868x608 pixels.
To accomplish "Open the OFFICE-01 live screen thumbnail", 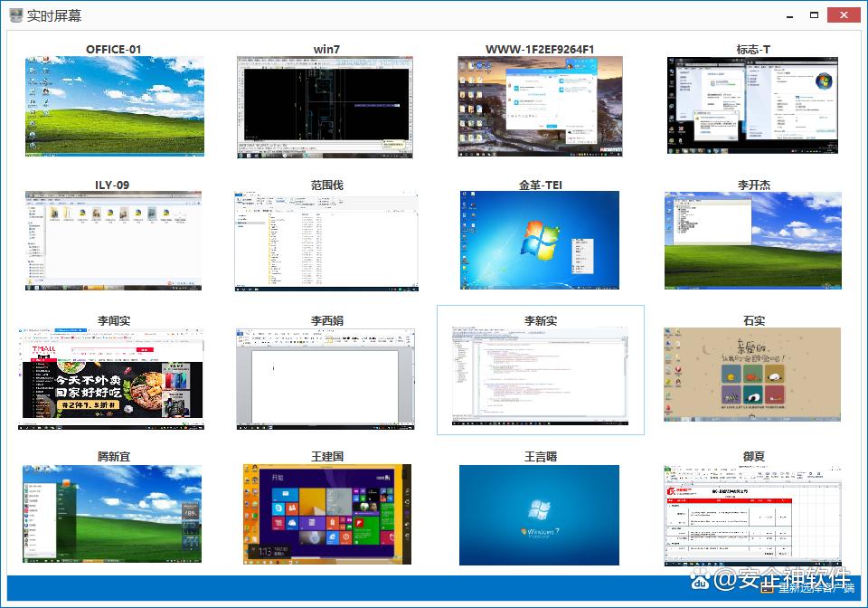I will click(x=115, y=106).
